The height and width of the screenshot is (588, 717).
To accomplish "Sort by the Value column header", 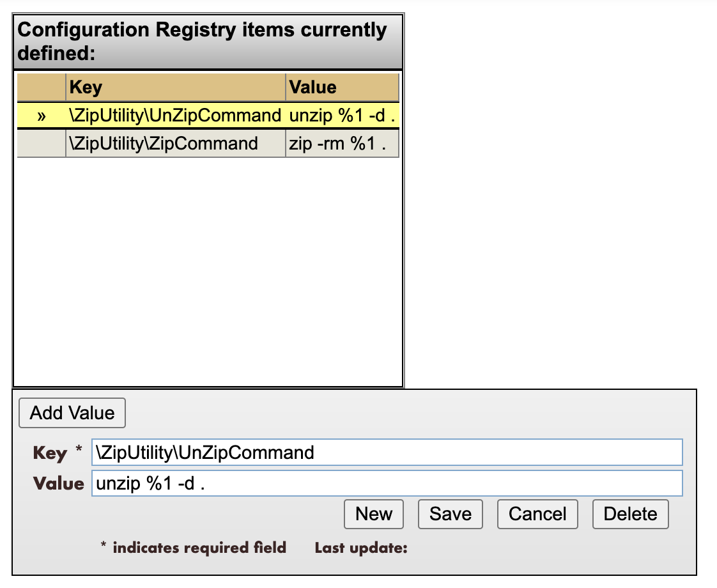I will click(x=341, y=88).
